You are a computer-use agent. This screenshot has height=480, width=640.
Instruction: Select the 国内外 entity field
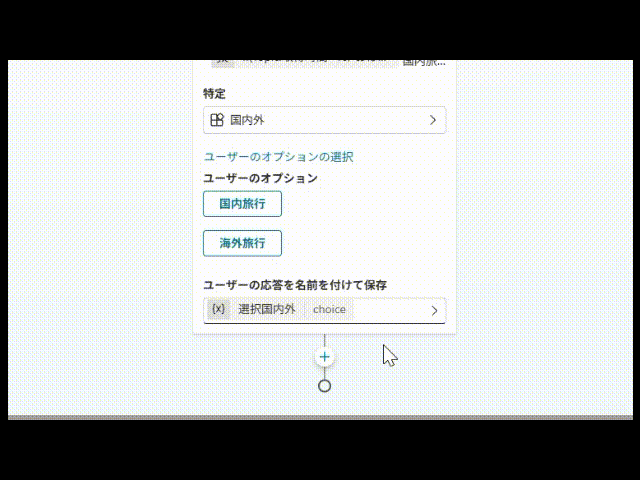(324, 120)
